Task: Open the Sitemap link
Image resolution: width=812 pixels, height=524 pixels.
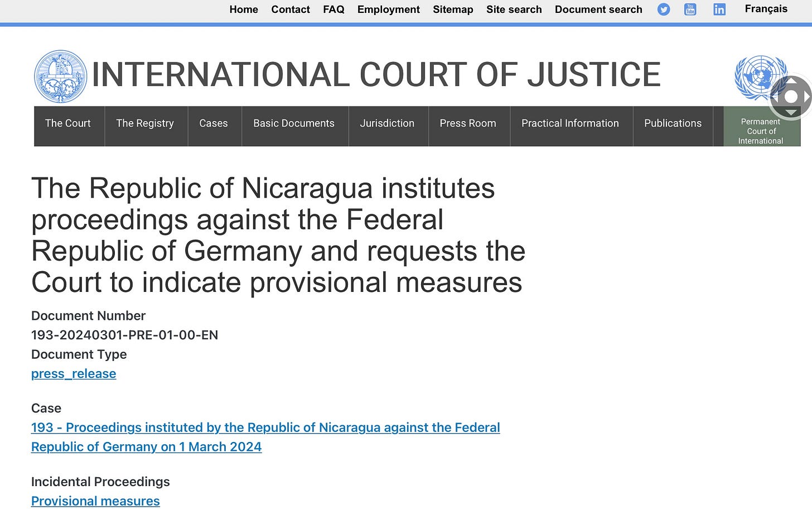Action: coord(453,9)
